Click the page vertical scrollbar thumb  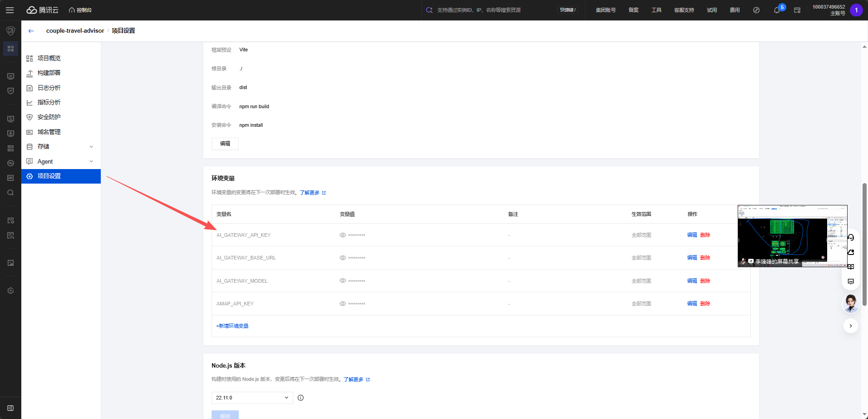tap(864, 244)
